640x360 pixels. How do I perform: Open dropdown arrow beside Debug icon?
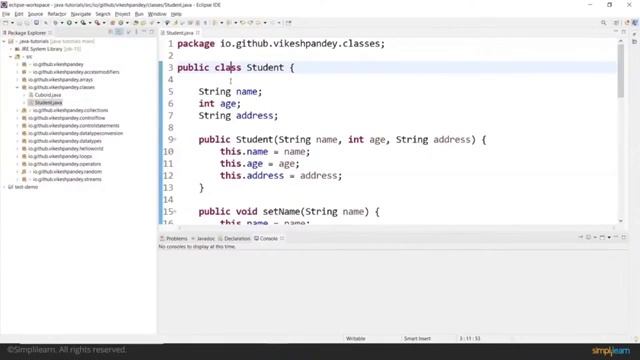coord(62,23)
